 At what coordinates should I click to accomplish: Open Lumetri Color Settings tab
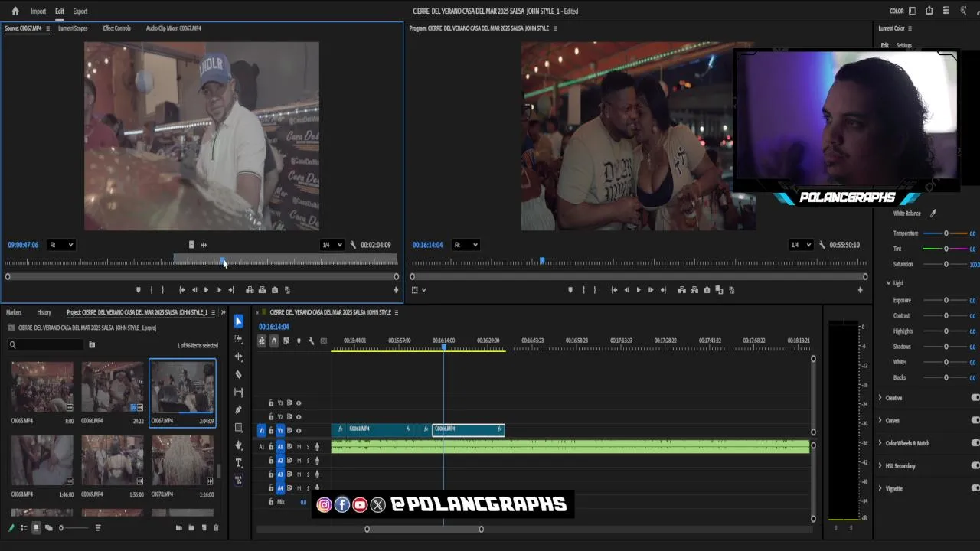coord(904,45)
